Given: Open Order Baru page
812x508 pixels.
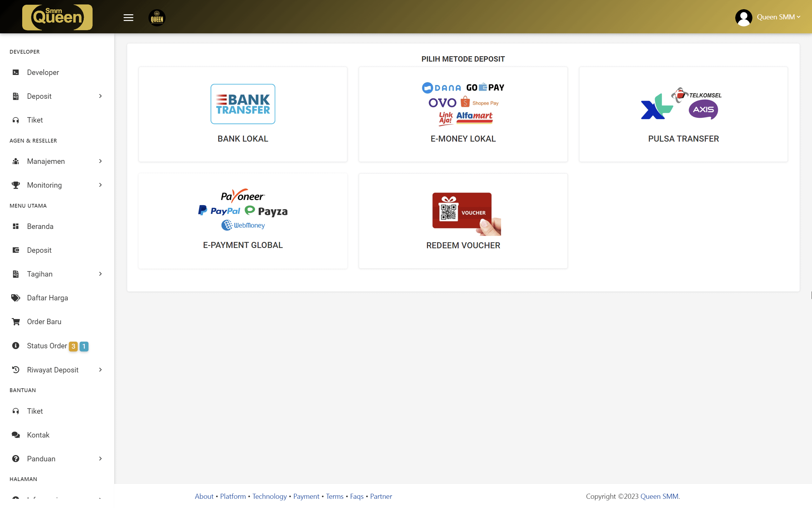Looking at the screenshot, I should (x=44, y=322).
